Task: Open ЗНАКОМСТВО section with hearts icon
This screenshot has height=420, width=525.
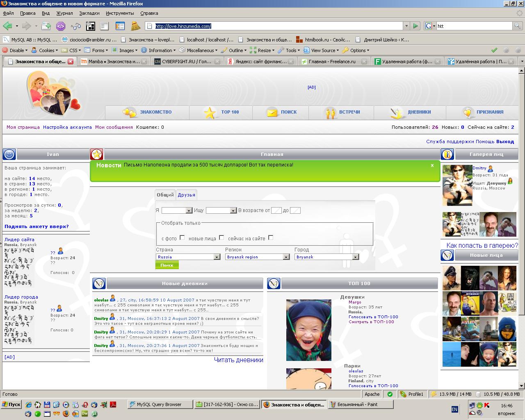Action: click(x=147, y=112)
